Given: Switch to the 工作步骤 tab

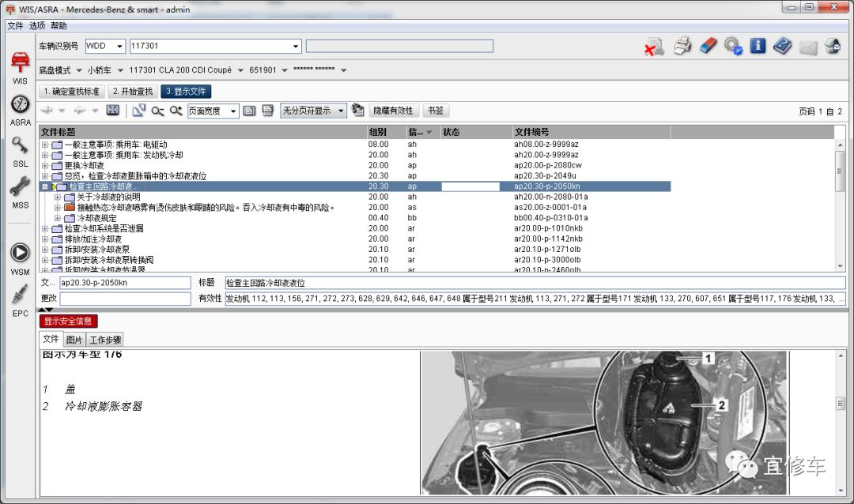Looking at the screenshot, I should 105,340.
